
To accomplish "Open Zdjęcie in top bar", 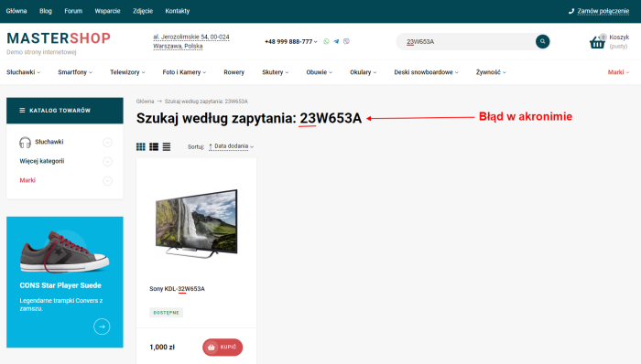I will coord(143,11).
